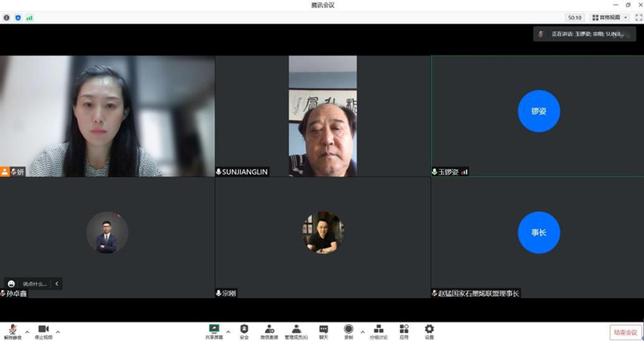Open the grid view layout dropdown
The width and height of the screenshot is (644, 341).
(606, 17)
